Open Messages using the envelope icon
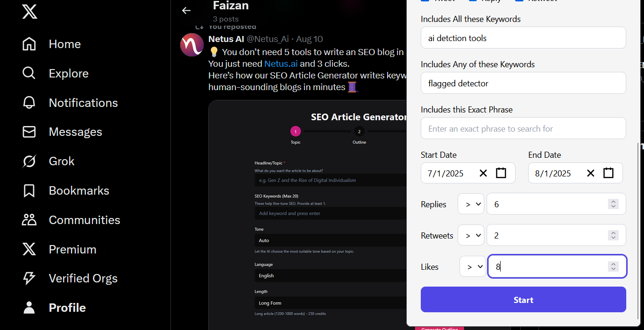 pyautogui.click(x=28, y=132)
